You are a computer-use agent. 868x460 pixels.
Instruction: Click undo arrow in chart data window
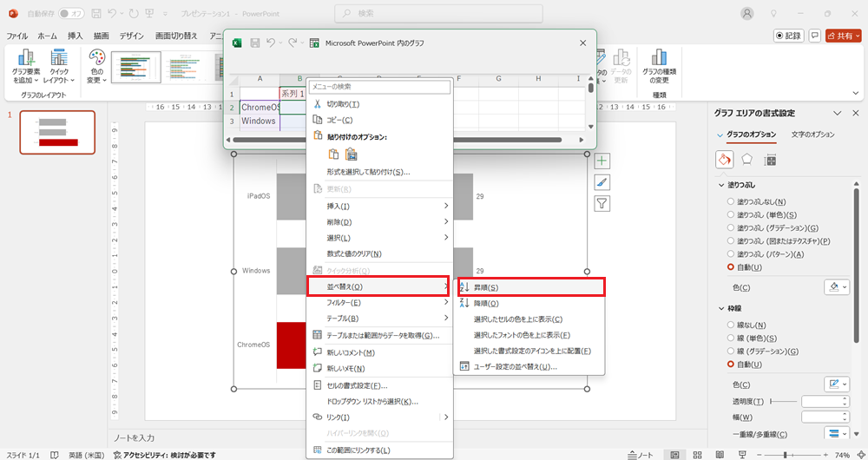tap(271, 43)
